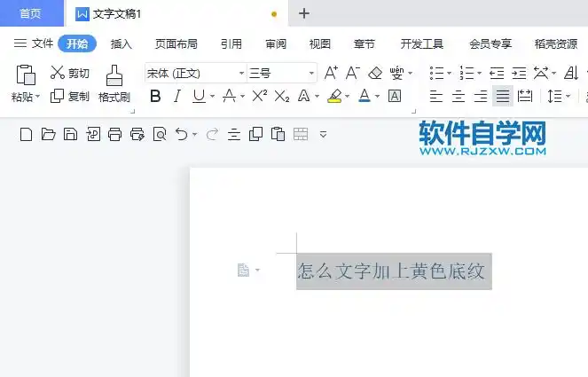Click the Chinese layout icon
Image resolution: width=588 pixels, height=377 pixels.
pos(541,73)
